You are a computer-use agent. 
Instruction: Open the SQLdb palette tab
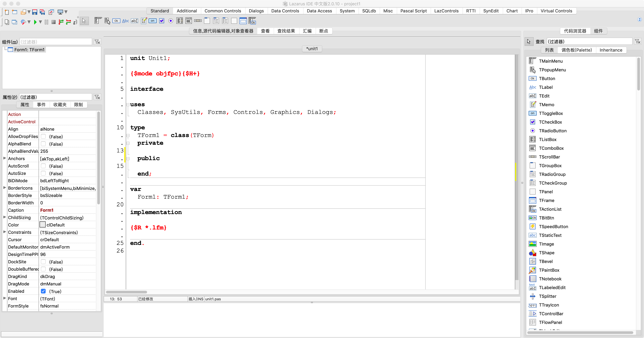pyautogui.click(x=369, y=11)
